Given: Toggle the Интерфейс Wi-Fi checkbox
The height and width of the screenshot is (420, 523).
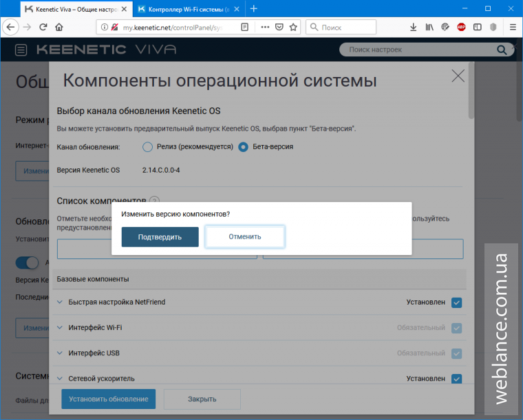Looking at the screenshot, I should pos(456,328).
